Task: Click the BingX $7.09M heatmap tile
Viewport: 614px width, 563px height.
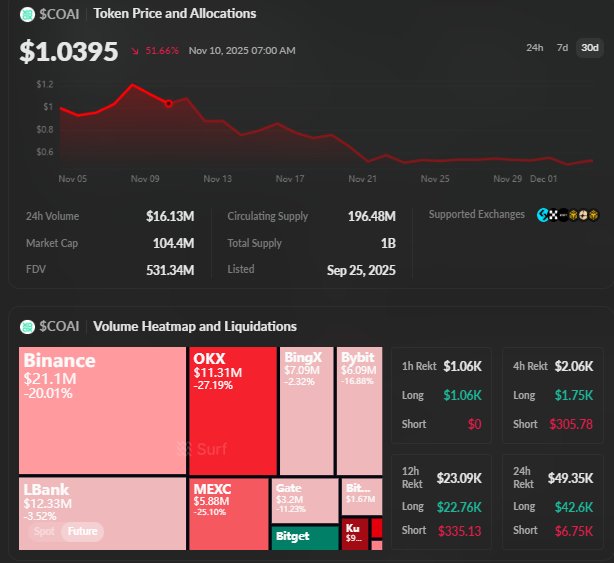Action: click(307, 410)
